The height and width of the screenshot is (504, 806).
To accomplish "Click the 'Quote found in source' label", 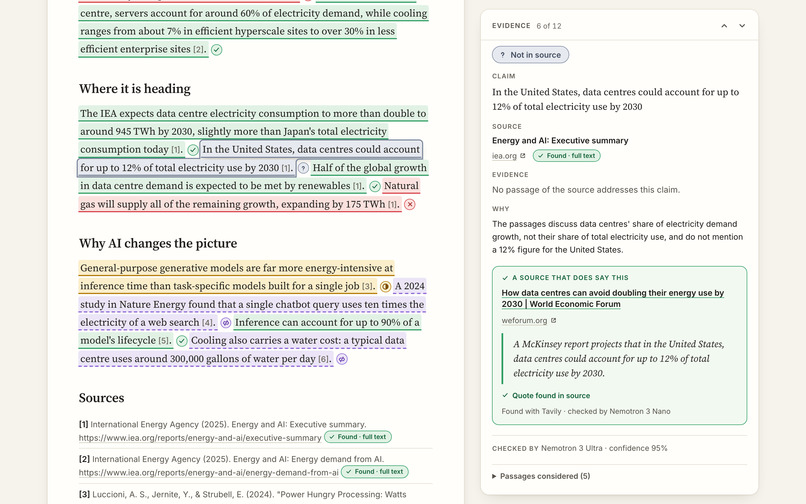I will pyautogui.click(x=551, y=395).
